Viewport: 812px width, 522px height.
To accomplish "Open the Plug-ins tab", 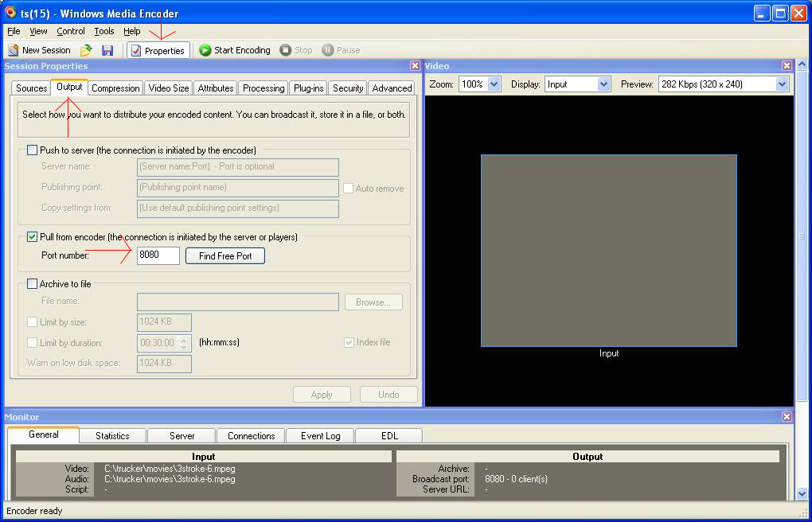I will [x=309, y=88].
